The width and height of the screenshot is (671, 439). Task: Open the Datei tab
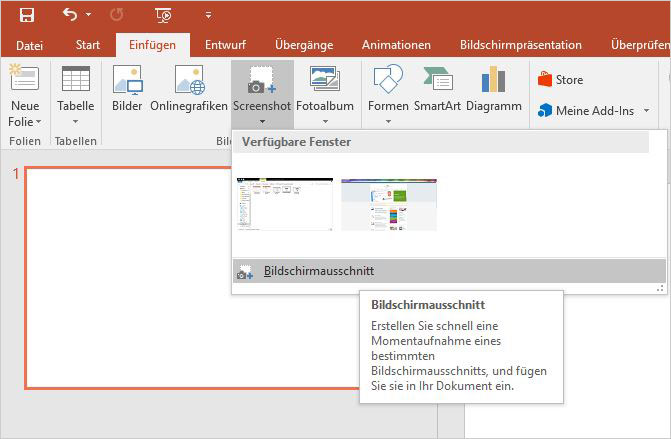(29, 45)
